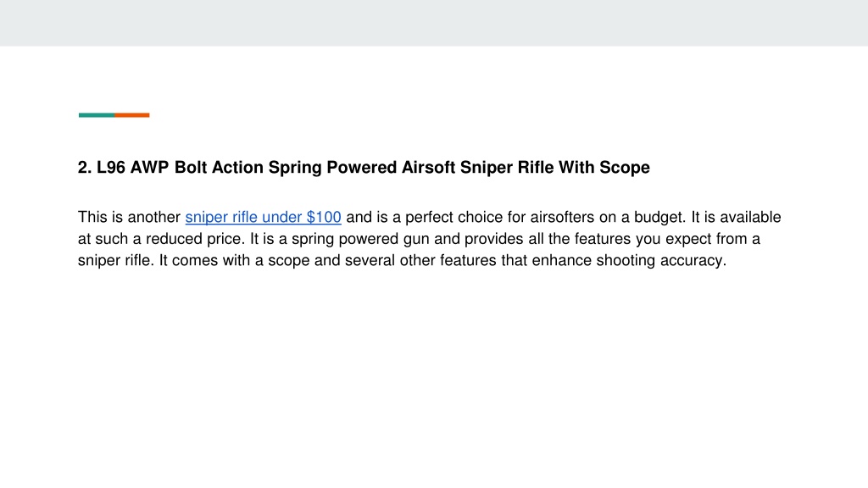
Task: Click "Sniper Rifle With Scope" in the heading
Action: point(554,167)
